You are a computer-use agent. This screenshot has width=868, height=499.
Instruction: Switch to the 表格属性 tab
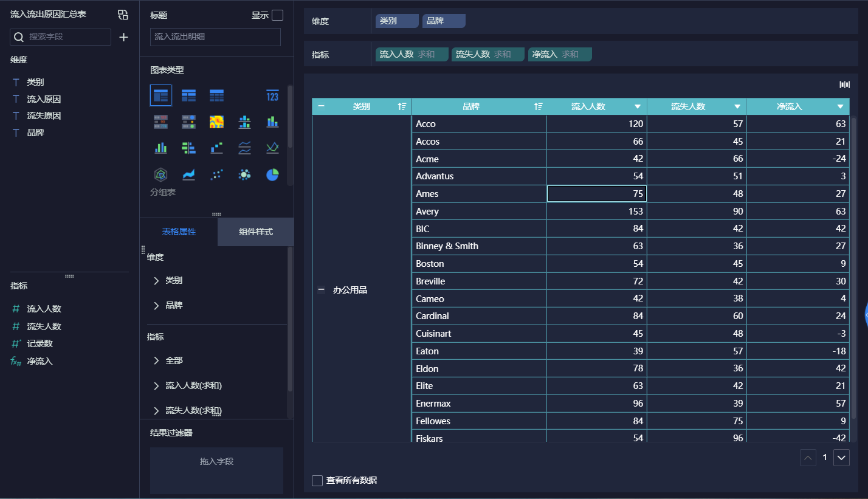point(179,232)
